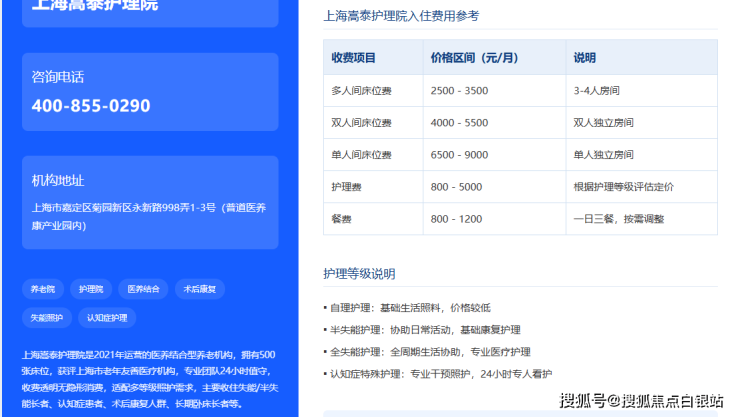Click the 半失能护理 bullet line
Viewport: 740px width, 417px height.
[422, 330]
